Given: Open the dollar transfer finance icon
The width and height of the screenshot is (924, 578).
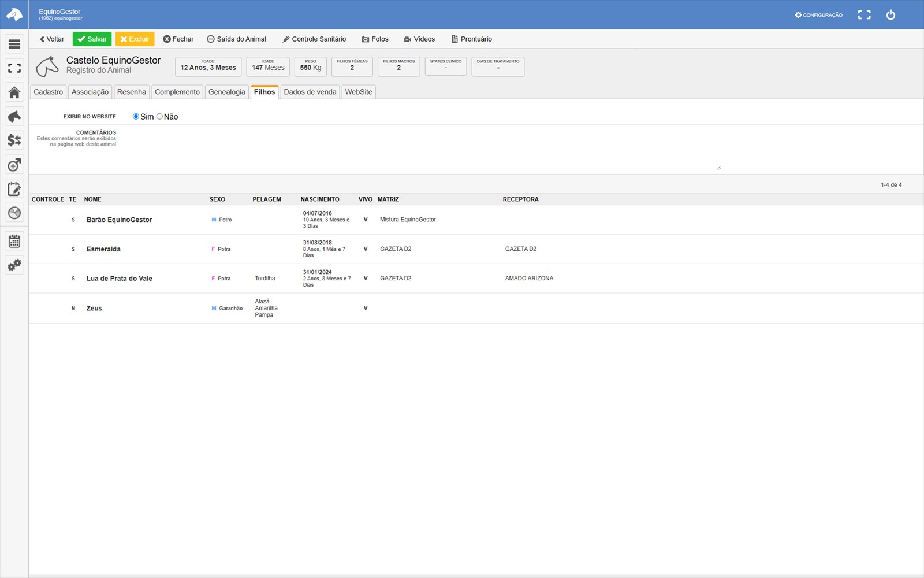Looking at the screenshot, I should (x=14, y=140).
